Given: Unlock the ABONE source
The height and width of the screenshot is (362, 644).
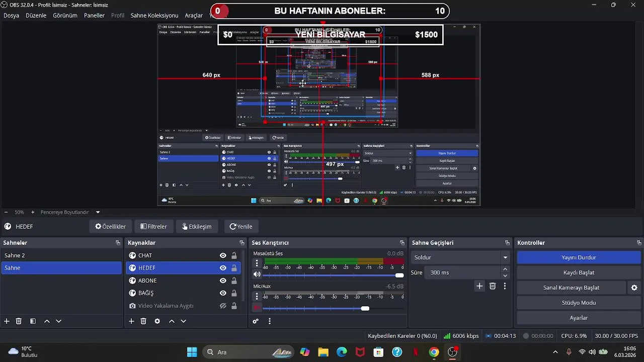Looking at the screenshot, I should pyautogui.click(x=234, y=281).
